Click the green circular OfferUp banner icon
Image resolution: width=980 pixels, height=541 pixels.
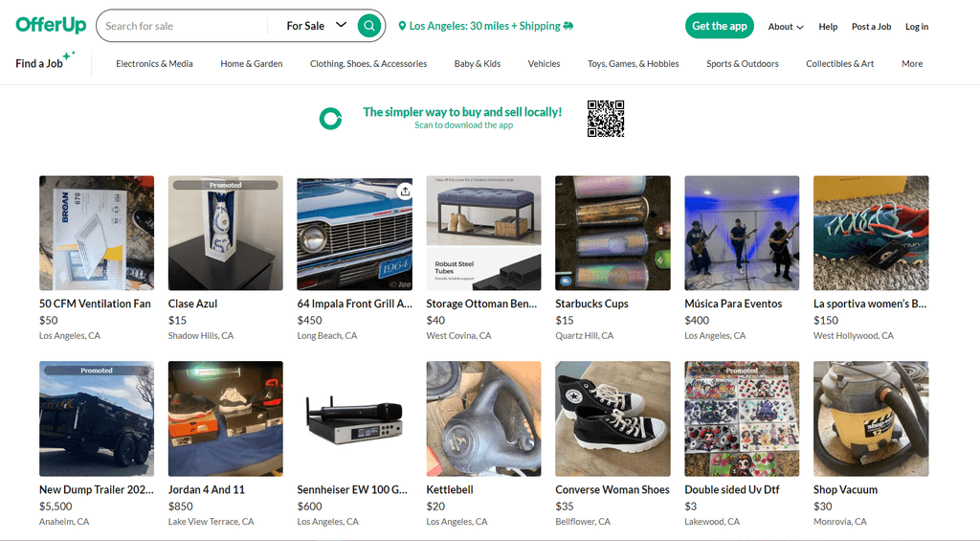[330, 118]
